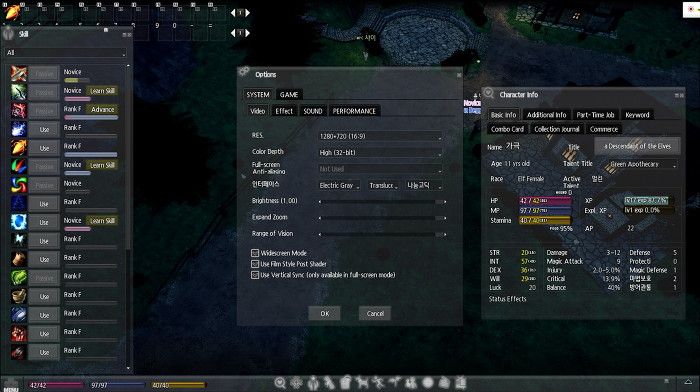Click the lower hotbar left arrow
This screenshot has width=700, height=392.
(233, 33)
